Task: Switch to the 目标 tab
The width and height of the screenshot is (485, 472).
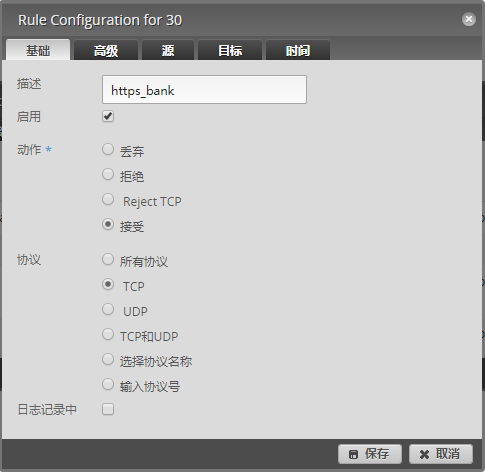Action: coord(230,50)
